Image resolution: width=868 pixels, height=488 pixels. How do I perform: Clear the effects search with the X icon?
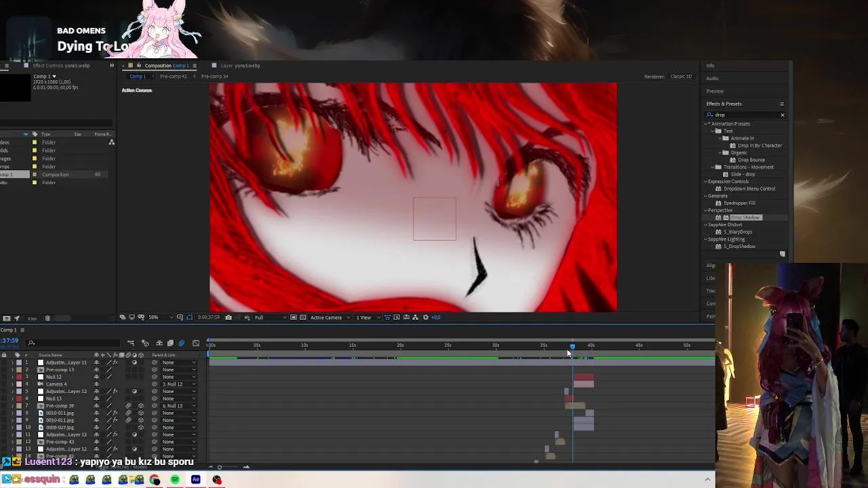[x=783, y=115]
